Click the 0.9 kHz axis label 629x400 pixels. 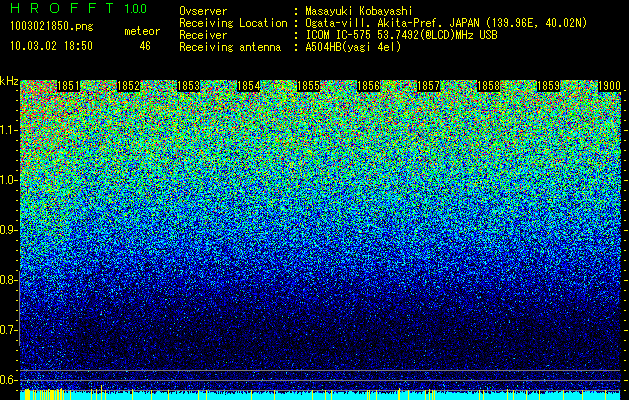tap(9, 230)
